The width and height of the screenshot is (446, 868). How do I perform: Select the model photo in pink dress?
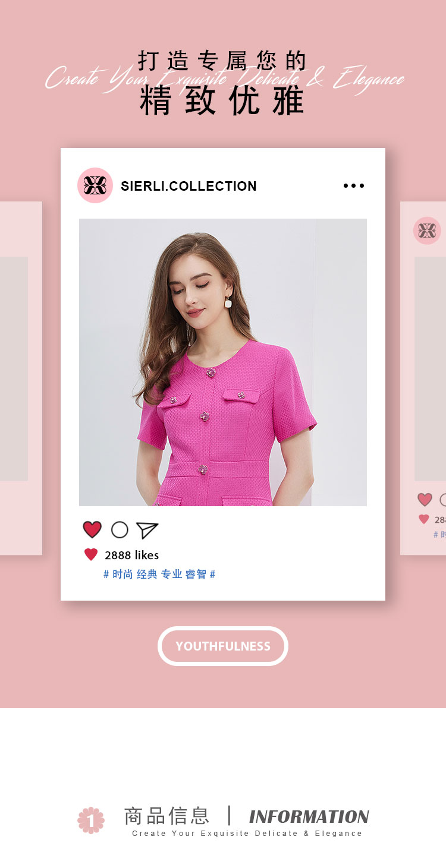pos(223,362)
